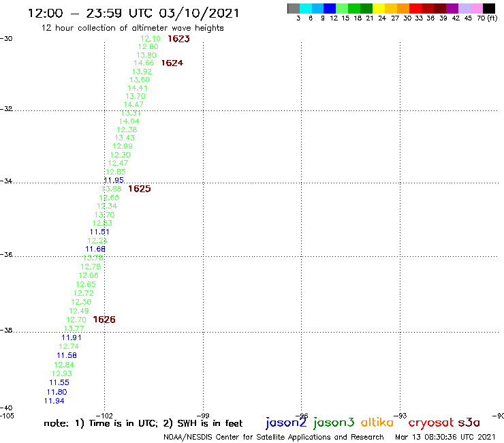The width and height of the screenshot is (504, 443).
Task: Select the altika satellite legend label
Action: [x=377, y=422]
